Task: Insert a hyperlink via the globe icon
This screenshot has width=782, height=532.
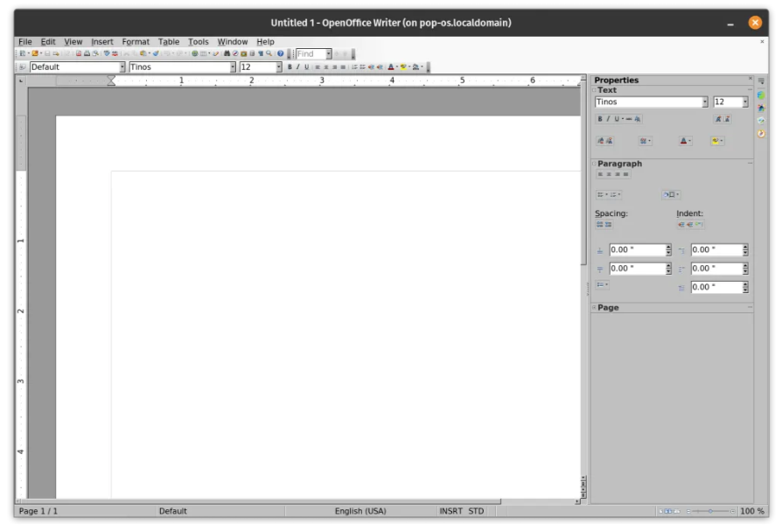Action: 194,53
